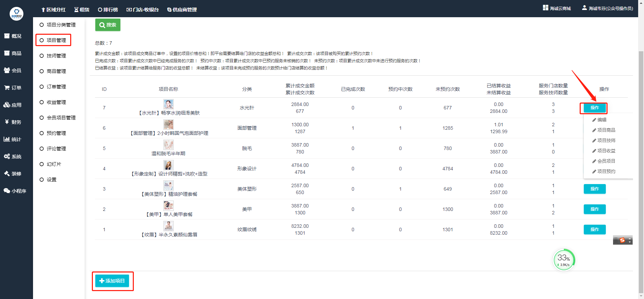This screenshot has height=299, width=644.
Task: Click thumbnail of 水光针 畅享水润细滑美肤 project
Action: (169, 104)
